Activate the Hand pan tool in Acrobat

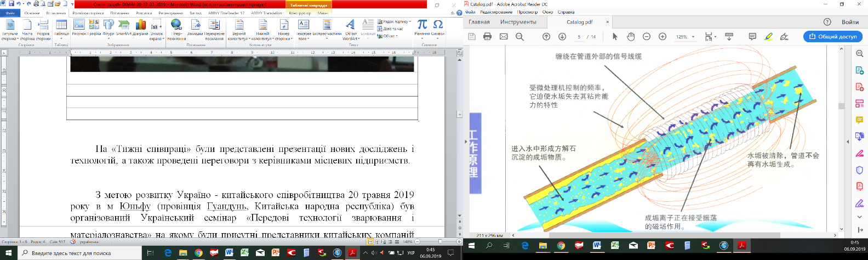tap(631, 36)
